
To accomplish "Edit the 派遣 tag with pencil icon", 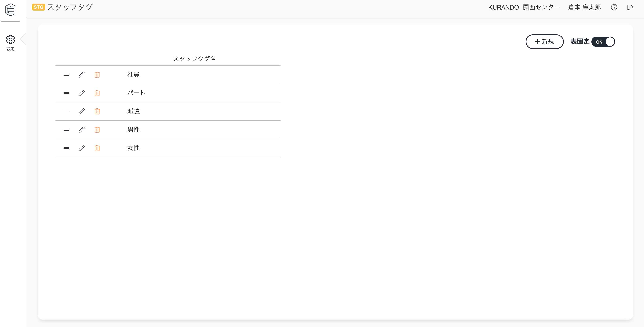I will [82, 111].
